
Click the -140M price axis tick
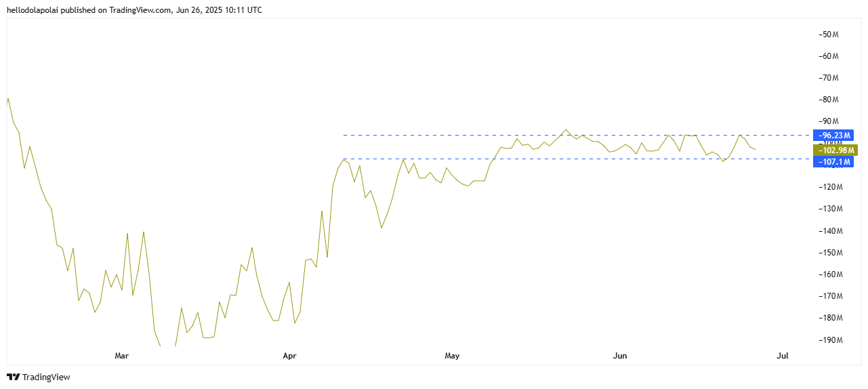coord(829,230)
